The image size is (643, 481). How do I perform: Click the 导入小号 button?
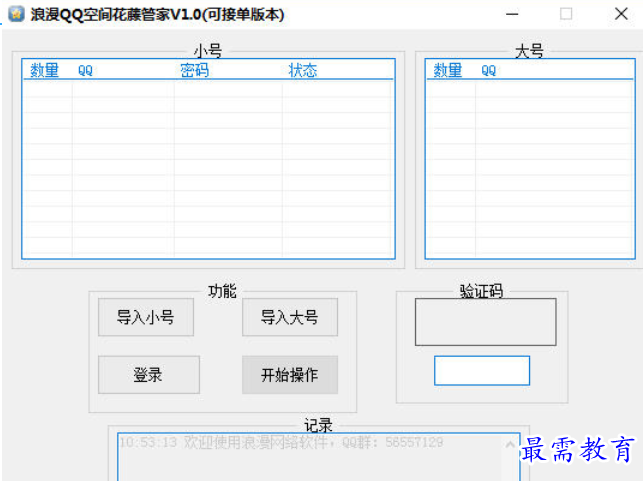click(x=146, y=317)
